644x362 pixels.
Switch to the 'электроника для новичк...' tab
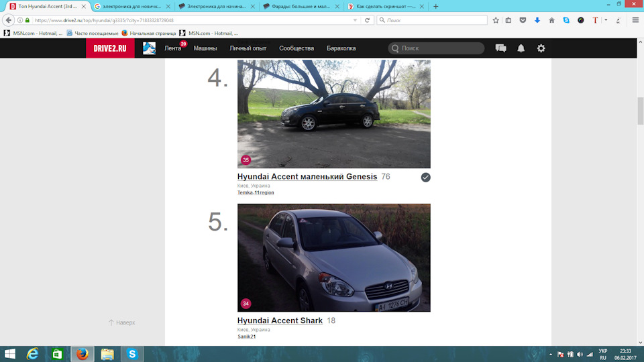click(x=131, y=6)
